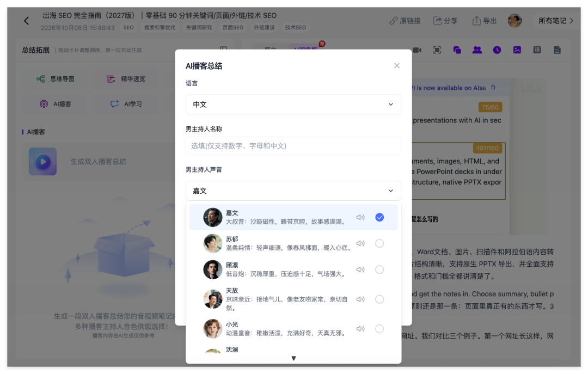Click the speakers people toolbar icon

tap(477, 50)
